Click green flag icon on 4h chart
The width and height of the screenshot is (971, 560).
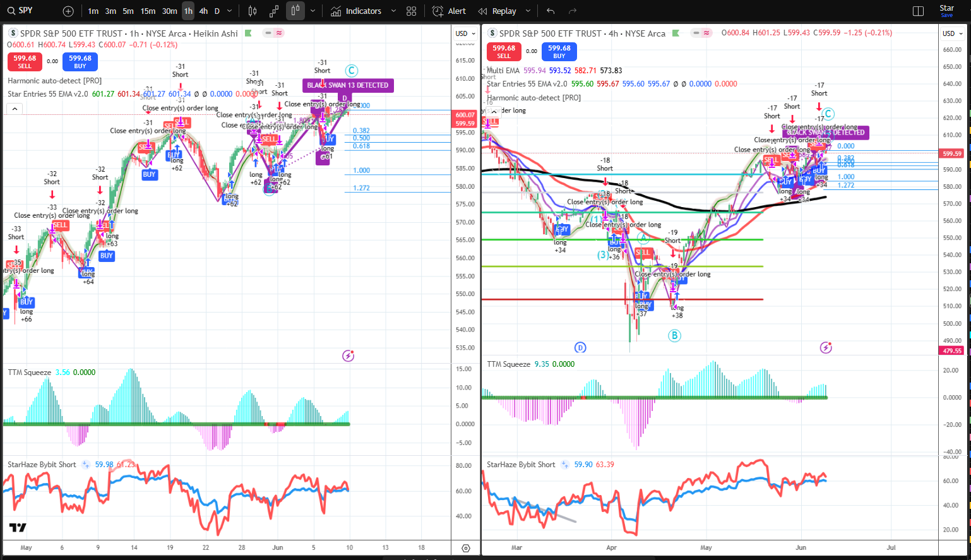point(676,33)
